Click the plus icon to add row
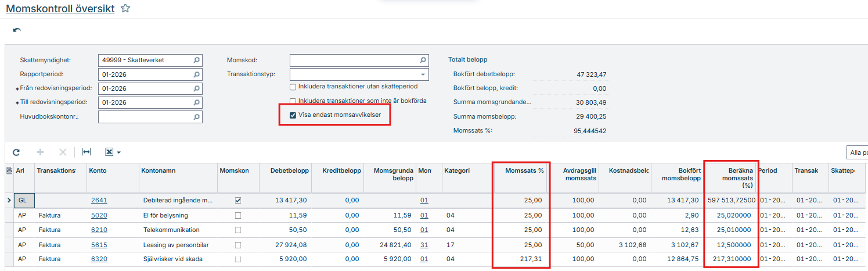The height and width of the screenshot is (271, 868). [40, 152]
